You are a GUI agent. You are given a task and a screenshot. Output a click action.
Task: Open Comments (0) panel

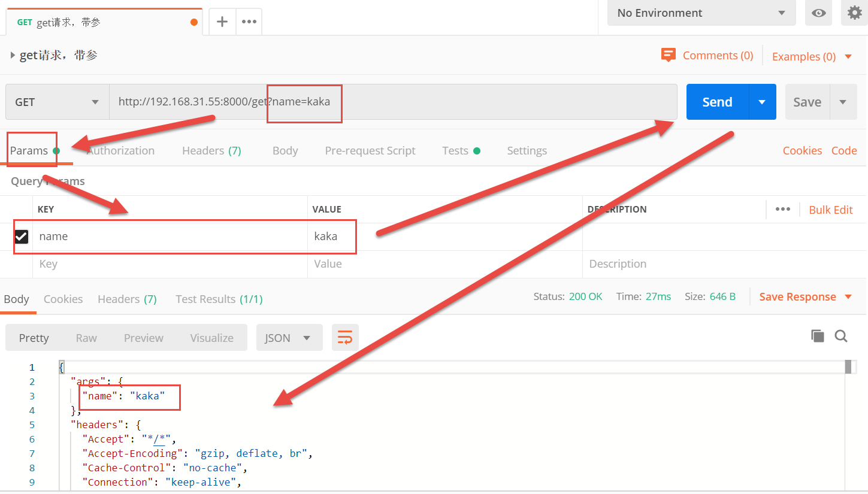(x=707, y=56)
